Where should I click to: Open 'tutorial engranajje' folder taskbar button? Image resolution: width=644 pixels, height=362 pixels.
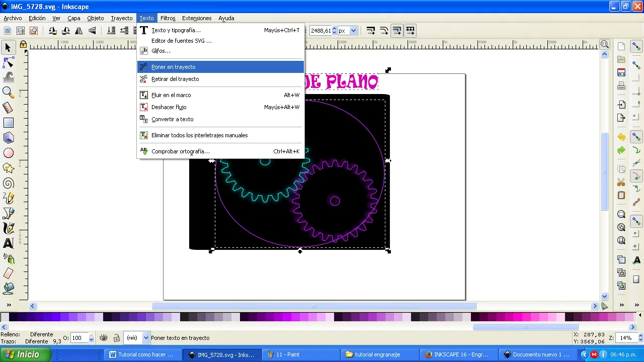pyautogui.click(x=381, y=354)
